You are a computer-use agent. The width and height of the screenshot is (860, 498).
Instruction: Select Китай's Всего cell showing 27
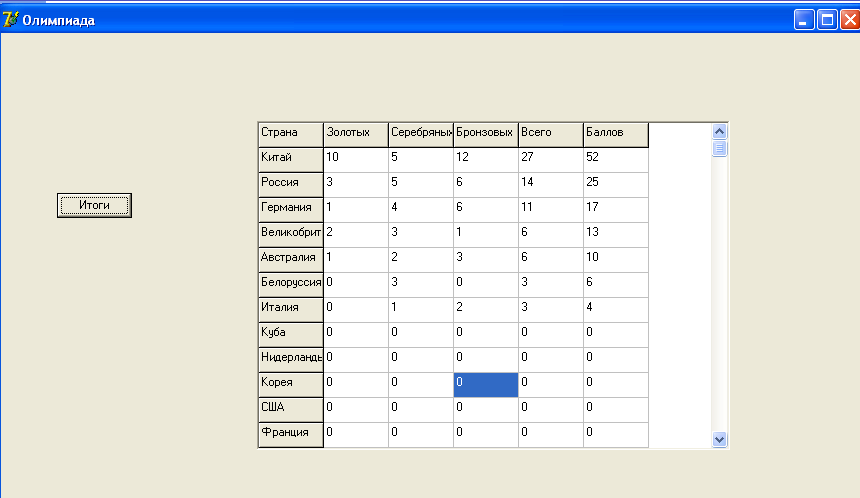click(551, 160)
